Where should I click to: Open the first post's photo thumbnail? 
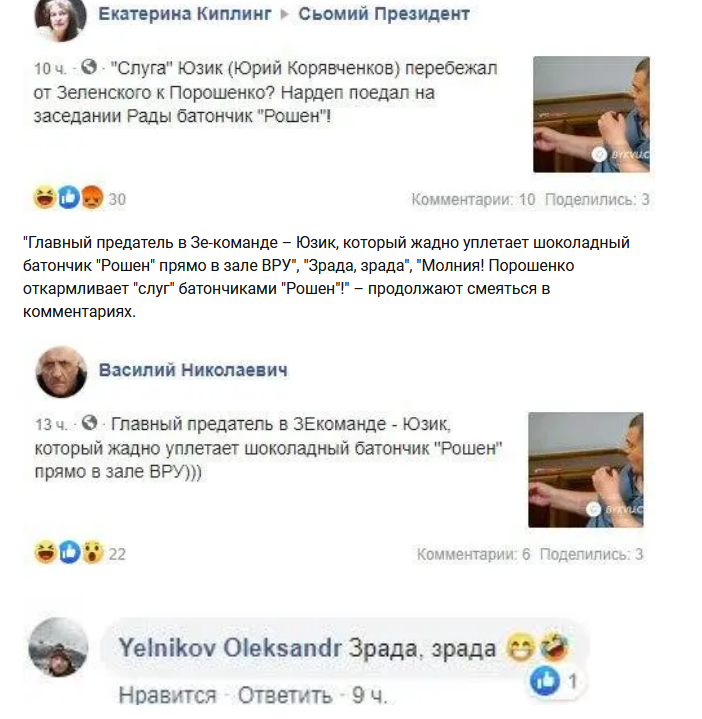pos(591,115)
